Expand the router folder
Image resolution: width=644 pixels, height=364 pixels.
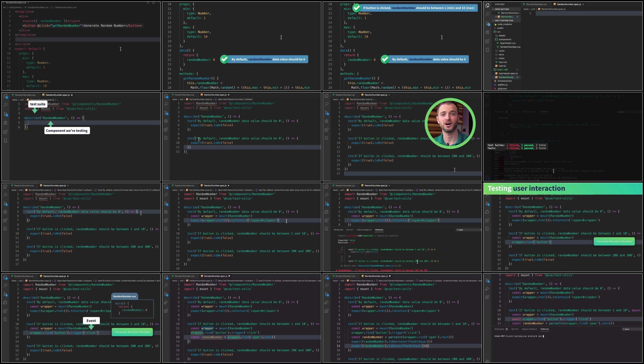(x=500, y=51)
